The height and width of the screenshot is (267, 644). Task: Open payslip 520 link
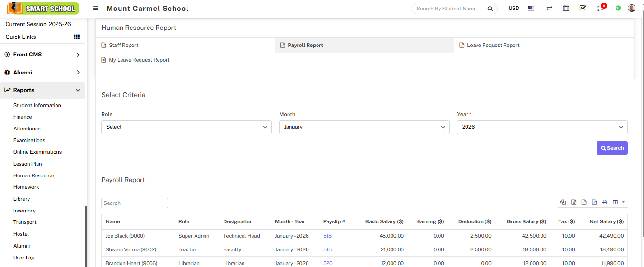(x=327, y=263)
